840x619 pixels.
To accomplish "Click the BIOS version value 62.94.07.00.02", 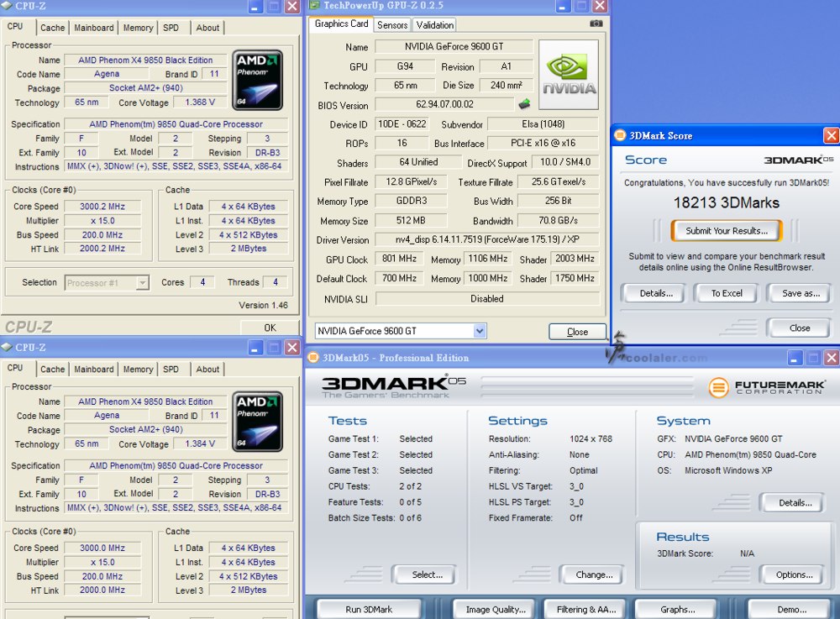I will click(x=444, y=104).
